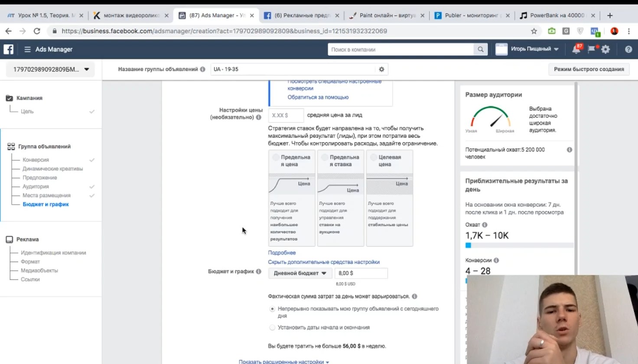The width and height of the screenshot is (638, 364).
Task: Go to Аудитория in the sidebar
Action: pos(36,187)
